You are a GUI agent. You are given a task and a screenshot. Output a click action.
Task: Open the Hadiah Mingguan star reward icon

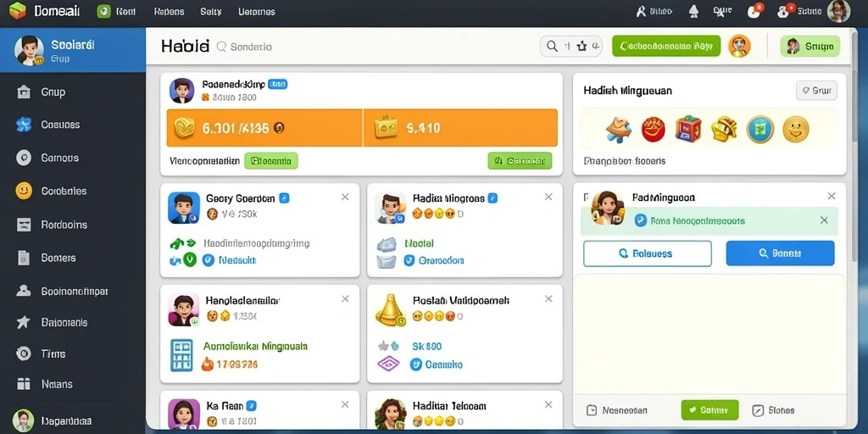tap(618, 130)
